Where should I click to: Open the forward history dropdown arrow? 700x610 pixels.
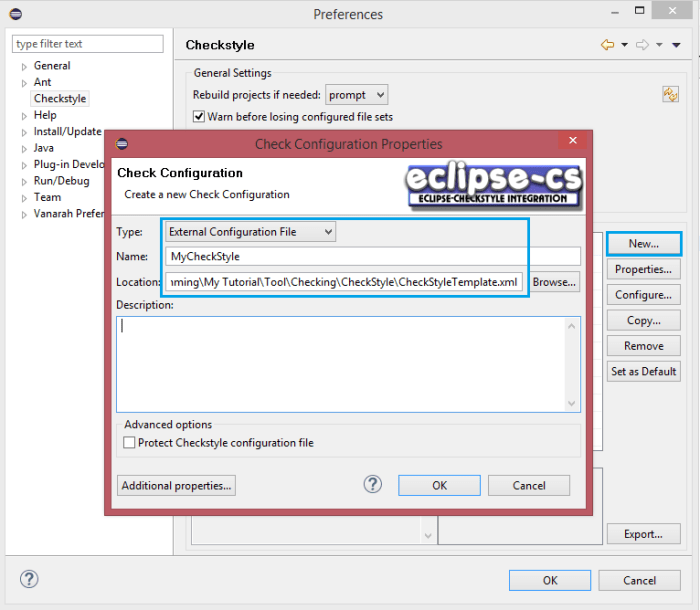point(659,45)
